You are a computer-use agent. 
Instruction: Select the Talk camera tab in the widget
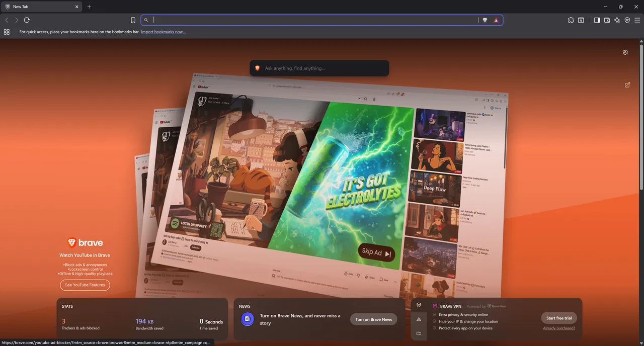click(x=419, y=333)
